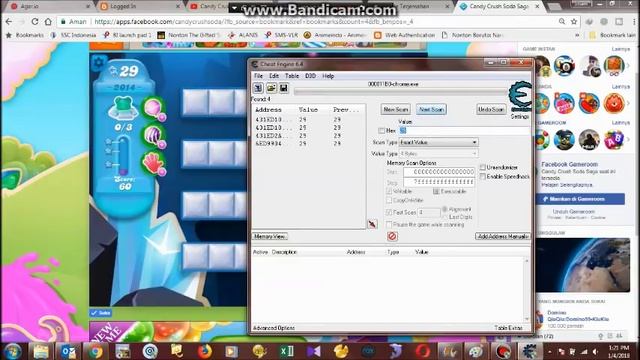The width and height of the screenshot is (640, 360).
Task: Toggle the Executable checkbox
Action: pyautogui.click(x=436, y=191)
